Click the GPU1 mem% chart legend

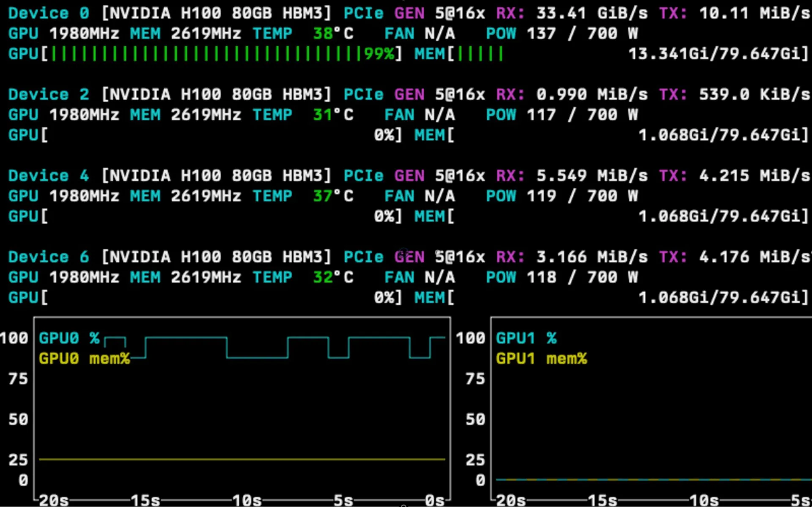542,359
